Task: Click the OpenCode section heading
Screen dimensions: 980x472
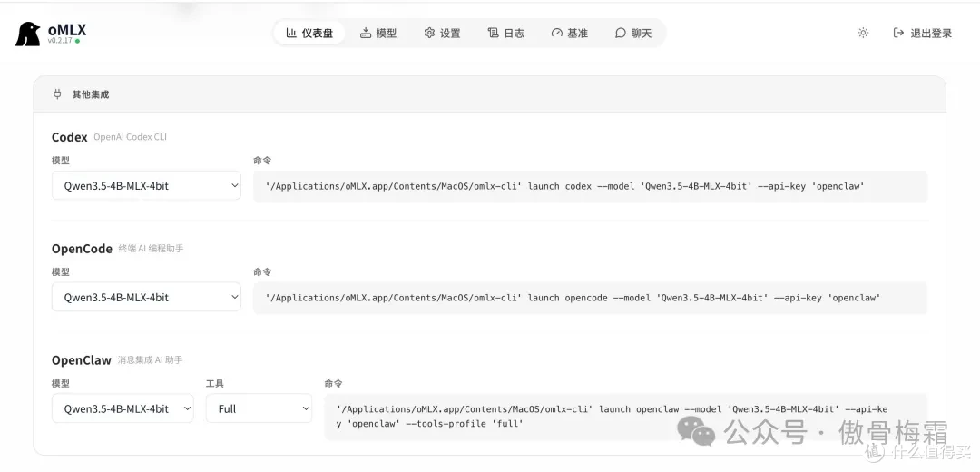Action: point(82,249)
